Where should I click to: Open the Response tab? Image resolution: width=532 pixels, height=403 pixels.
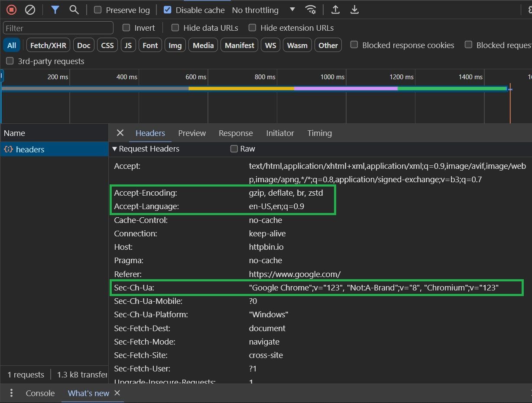236,133
